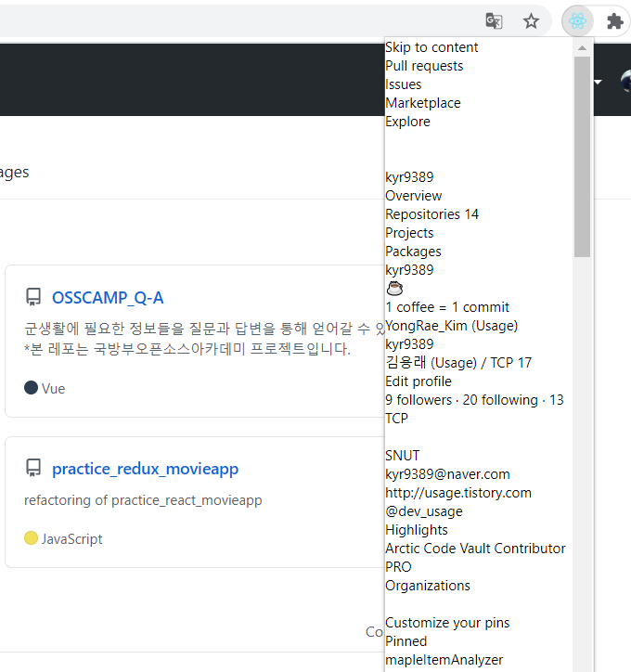Click the Google Translate icon in address bar
631x672 pixels.
(x=494, y=20)
